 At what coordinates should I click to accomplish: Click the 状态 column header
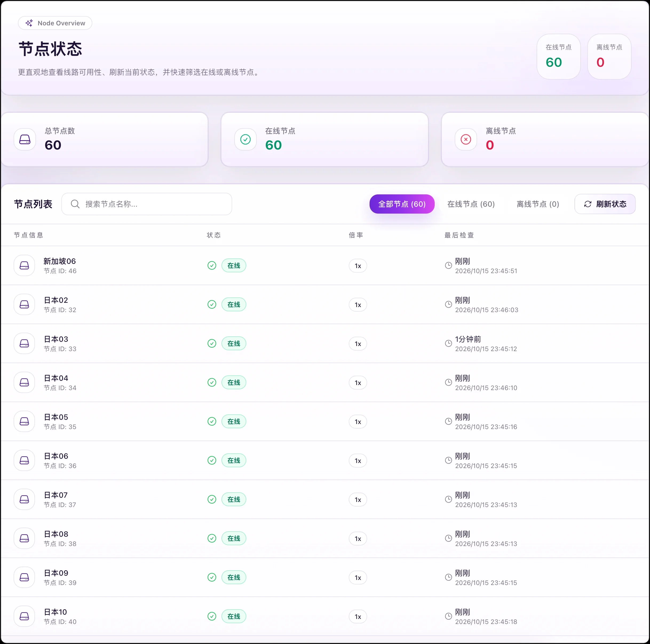pos(214,235)
